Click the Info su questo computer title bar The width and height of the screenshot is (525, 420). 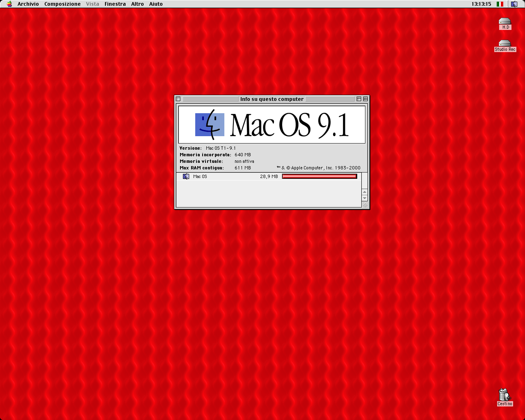(x=272, y=99)
